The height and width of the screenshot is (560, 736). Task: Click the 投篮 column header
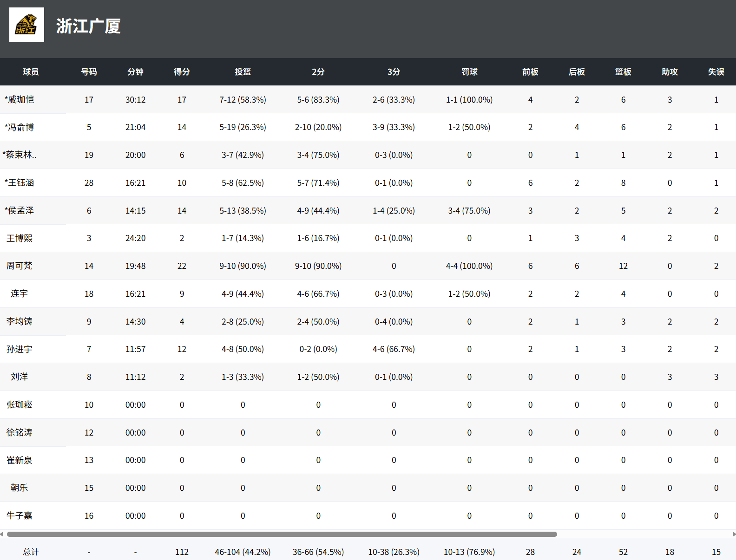(243, 72)
